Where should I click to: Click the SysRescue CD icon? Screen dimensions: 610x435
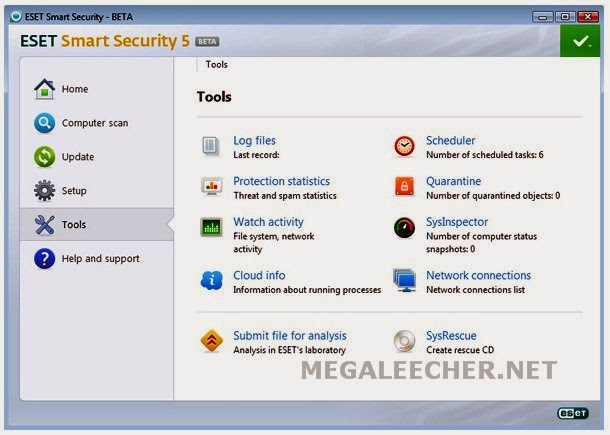tap(404, 341)
